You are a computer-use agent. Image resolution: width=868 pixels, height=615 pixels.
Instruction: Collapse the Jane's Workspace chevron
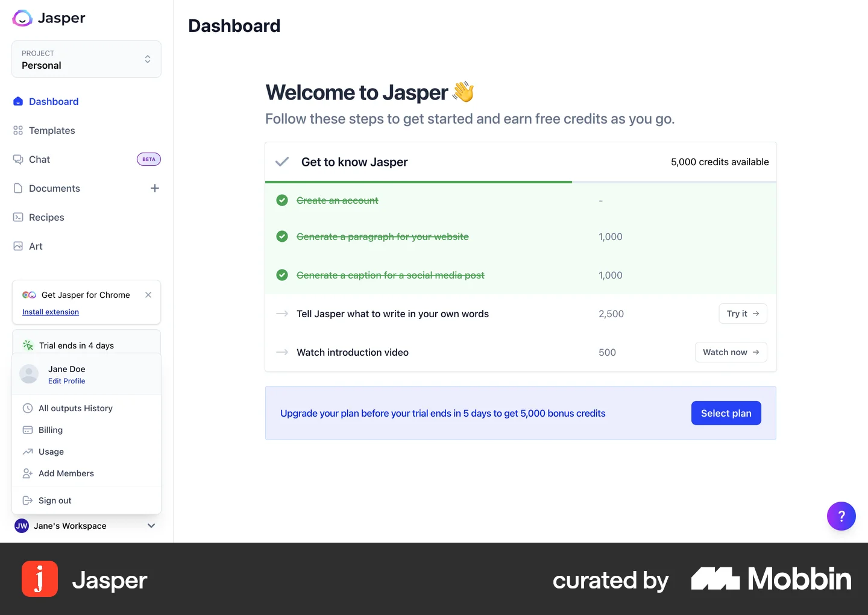151,526
